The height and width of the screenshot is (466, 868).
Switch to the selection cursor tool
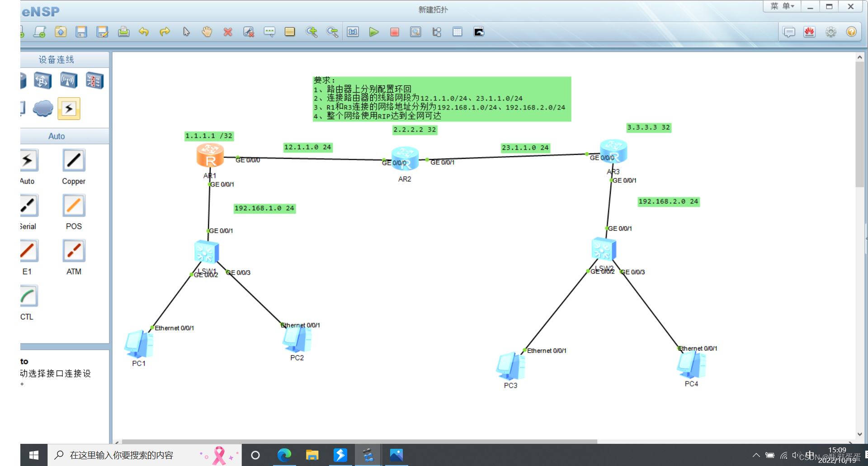click(x=185, y=32)
